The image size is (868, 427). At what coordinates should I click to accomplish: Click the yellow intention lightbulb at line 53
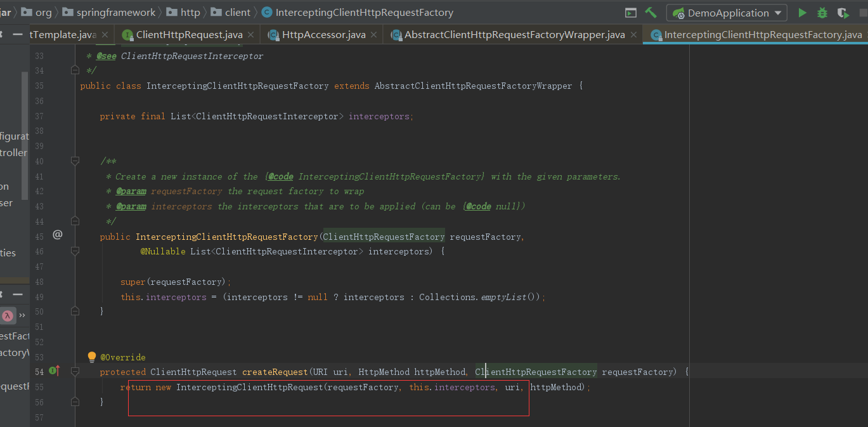pos(92,357)
